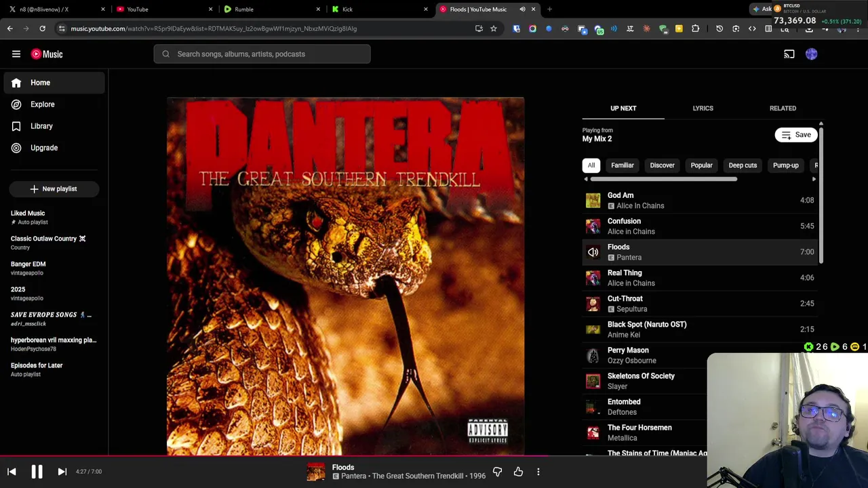Open Liked Music playlist
868x488 pixels.
(x=54, y=217)
